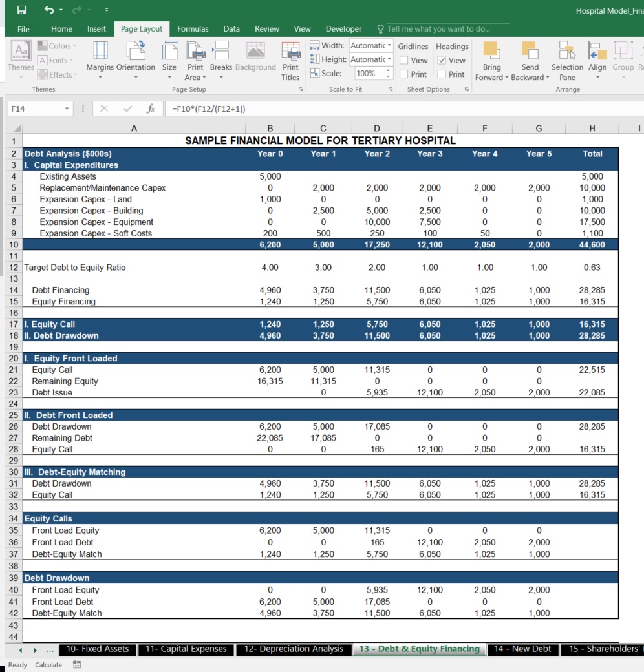This screenshot has width=644, height=672.
Task: Click the Group objects icon
Action: (623, 50)
